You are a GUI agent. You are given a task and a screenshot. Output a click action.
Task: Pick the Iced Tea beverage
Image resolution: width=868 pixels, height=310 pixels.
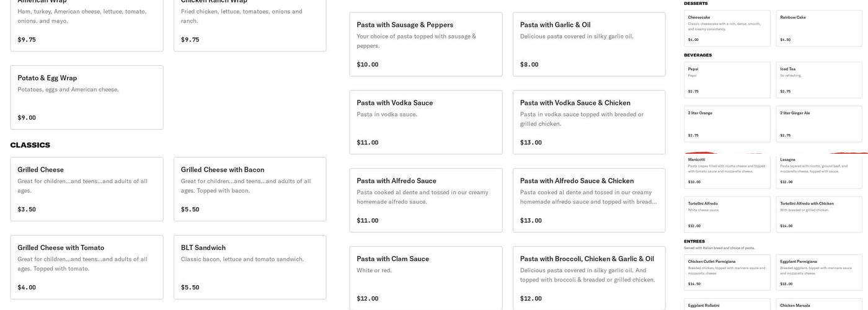pos(819,80)
